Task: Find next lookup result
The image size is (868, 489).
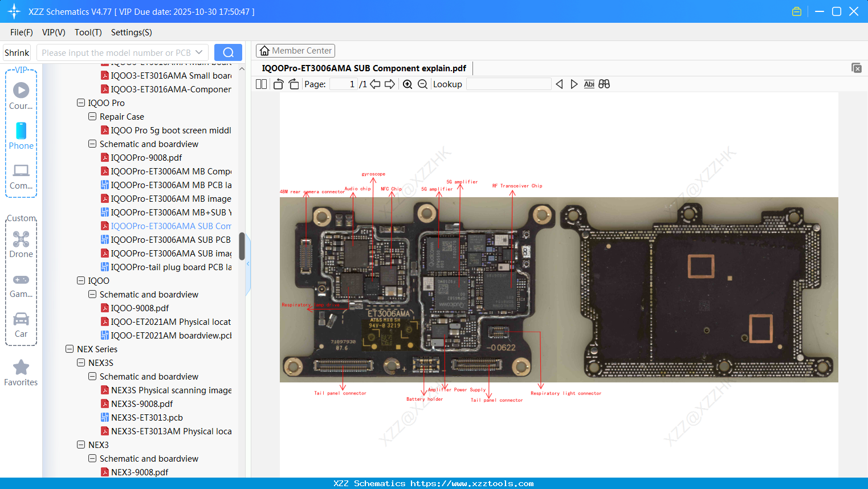Action: click(574, 84)
